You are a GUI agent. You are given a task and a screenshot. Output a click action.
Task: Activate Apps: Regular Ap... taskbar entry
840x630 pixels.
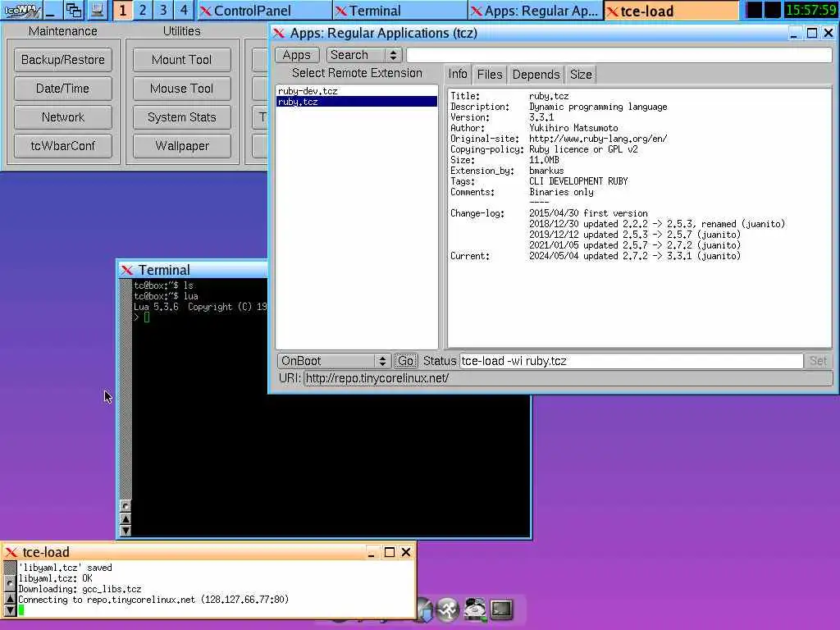point(535,10)
